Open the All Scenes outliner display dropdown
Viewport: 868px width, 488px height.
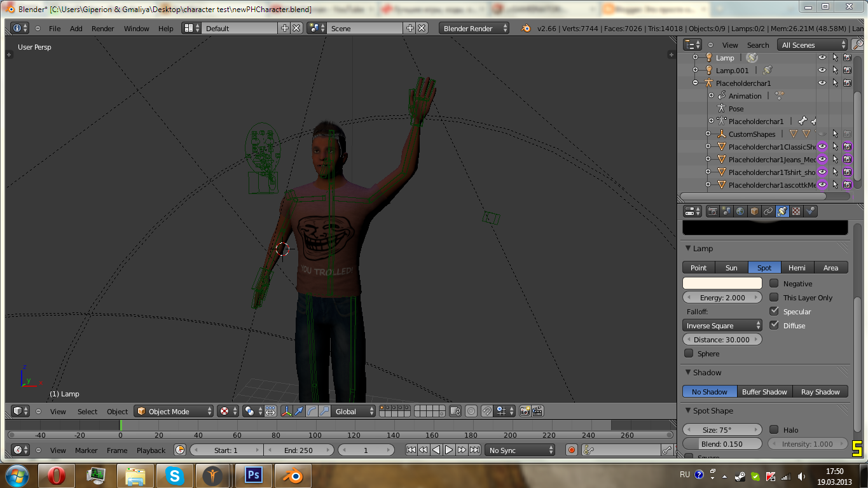pyautogui.click(x=813, y=45)
